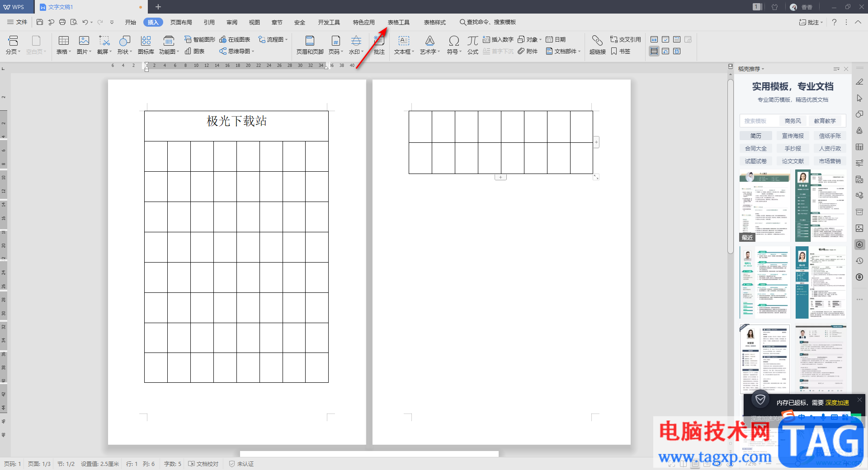The width and height of the screenshot is (868, 470).
Task: Click the table grid icon in right sidebar
Action: (x=859, y=147)
